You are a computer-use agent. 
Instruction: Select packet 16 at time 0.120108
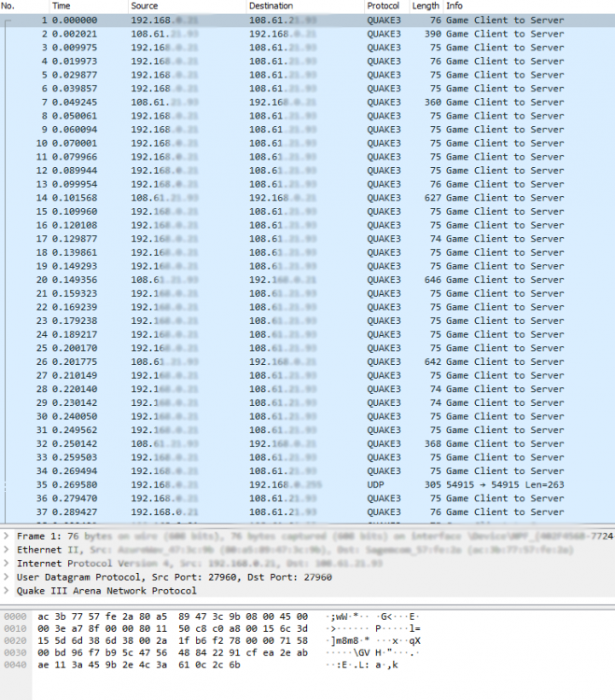[x=308, y=225]
